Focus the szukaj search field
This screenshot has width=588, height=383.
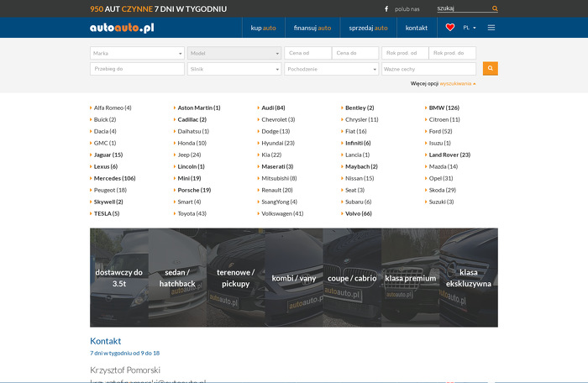464,8
